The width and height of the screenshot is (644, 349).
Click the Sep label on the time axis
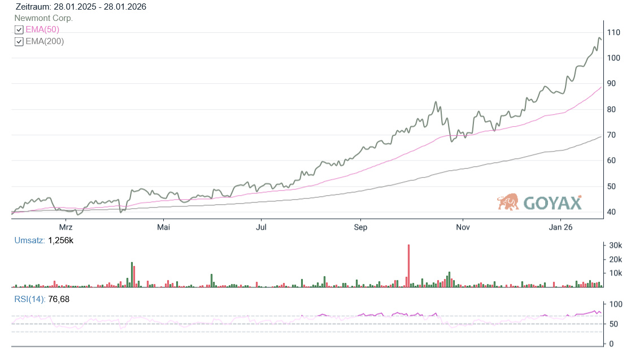point(360,227)
